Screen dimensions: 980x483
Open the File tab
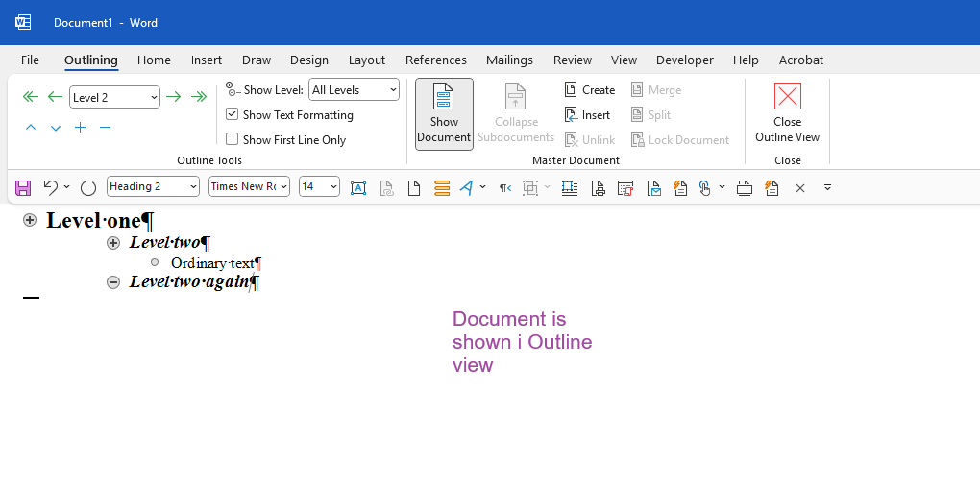pyautogui.click(x=30, y=60)
